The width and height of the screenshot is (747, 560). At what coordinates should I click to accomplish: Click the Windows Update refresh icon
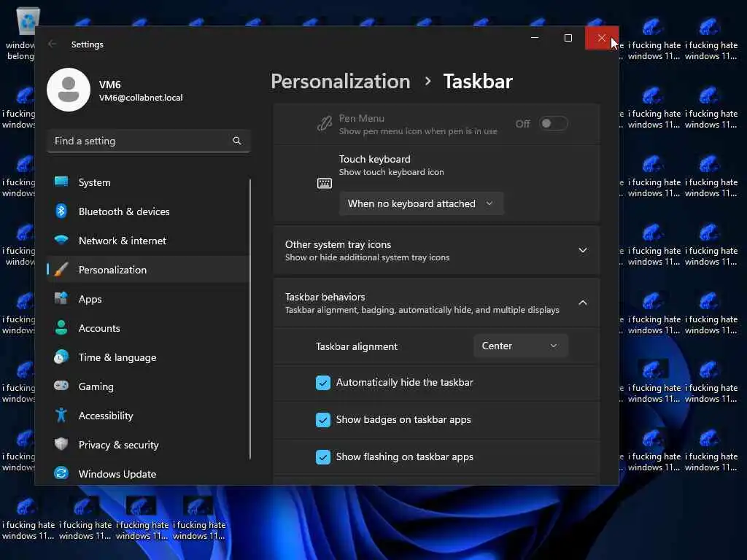point(61,473)
